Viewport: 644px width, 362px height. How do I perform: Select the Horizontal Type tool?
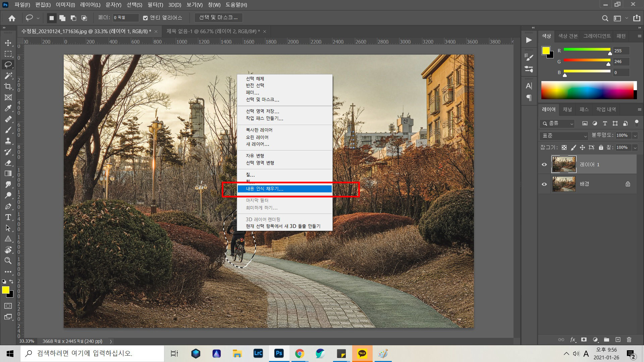coord(8,217)
